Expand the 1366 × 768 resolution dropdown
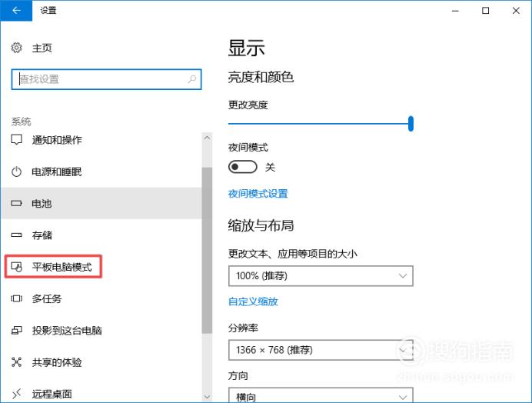Image resolution: width=532 pixels, height=403 pixels. [321, 350]
